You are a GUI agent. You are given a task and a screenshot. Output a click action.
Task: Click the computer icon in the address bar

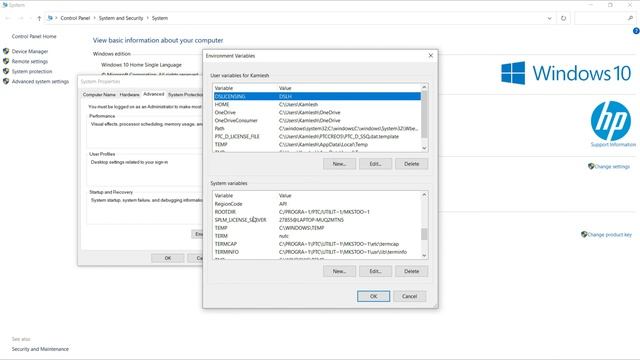50,18
